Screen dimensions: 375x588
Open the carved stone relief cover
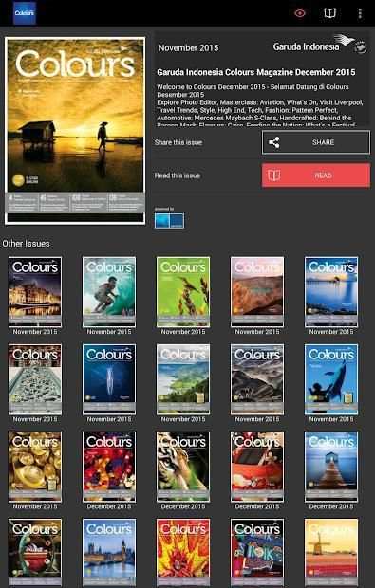click(x=35, y=379)
